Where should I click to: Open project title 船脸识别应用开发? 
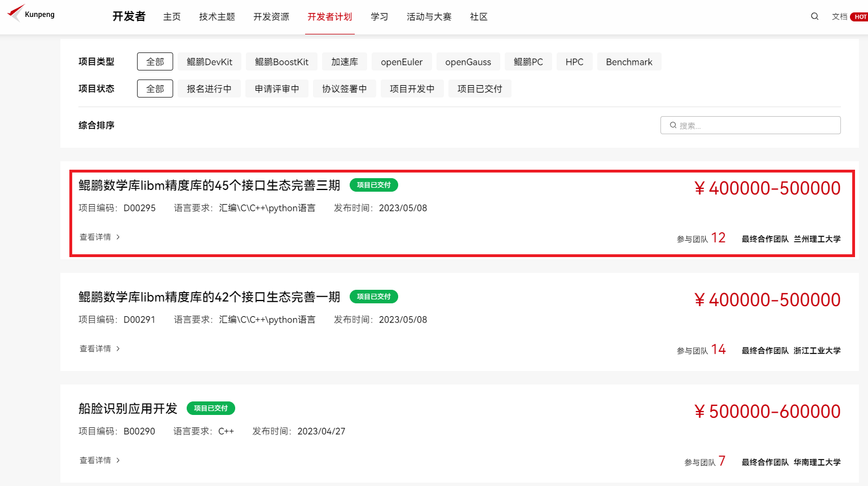(x=128, y=409)
